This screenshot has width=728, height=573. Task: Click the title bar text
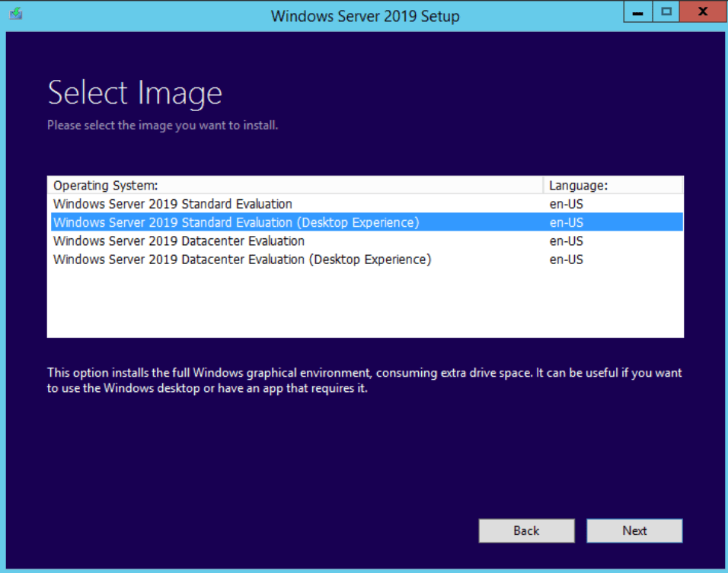365,15
